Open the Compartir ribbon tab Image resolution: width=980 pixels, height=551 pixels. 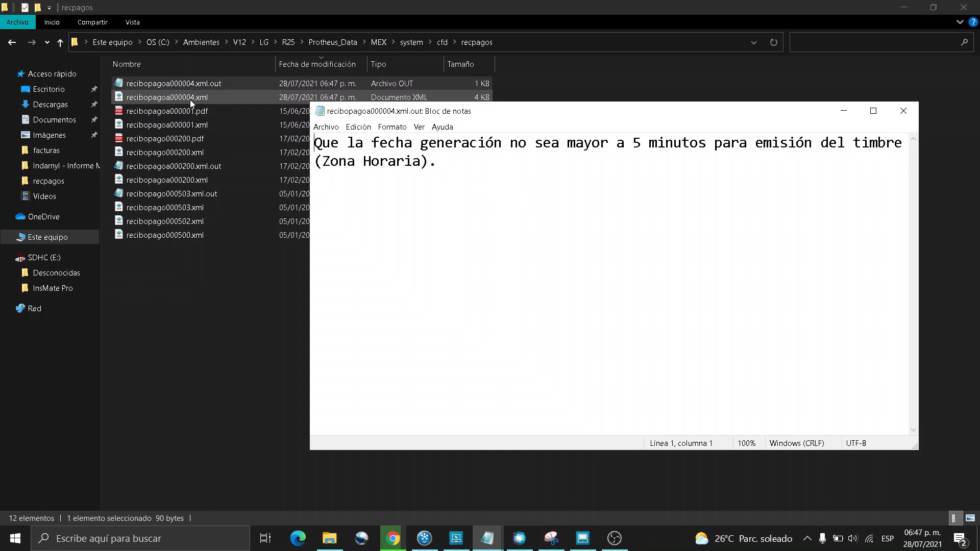click(92, 22)
